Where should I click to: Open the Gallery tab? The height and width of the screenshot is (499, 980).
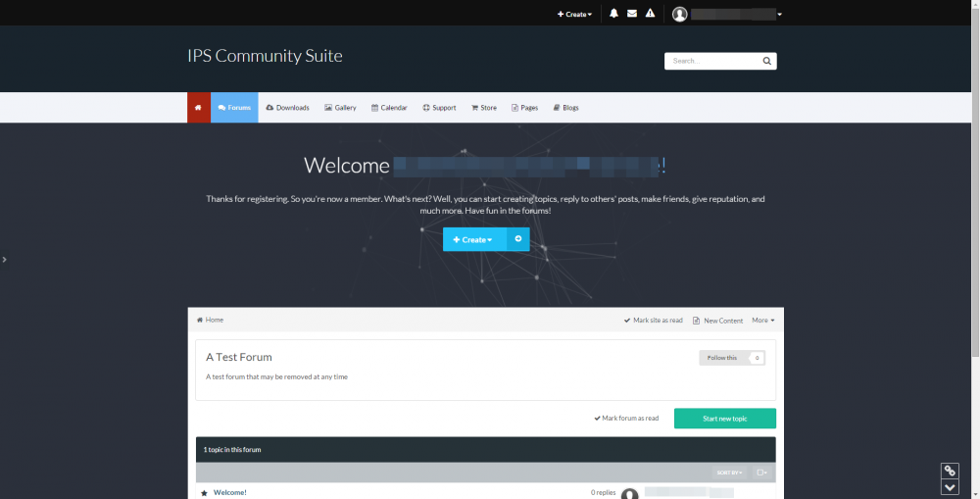(x=340, y=108)
